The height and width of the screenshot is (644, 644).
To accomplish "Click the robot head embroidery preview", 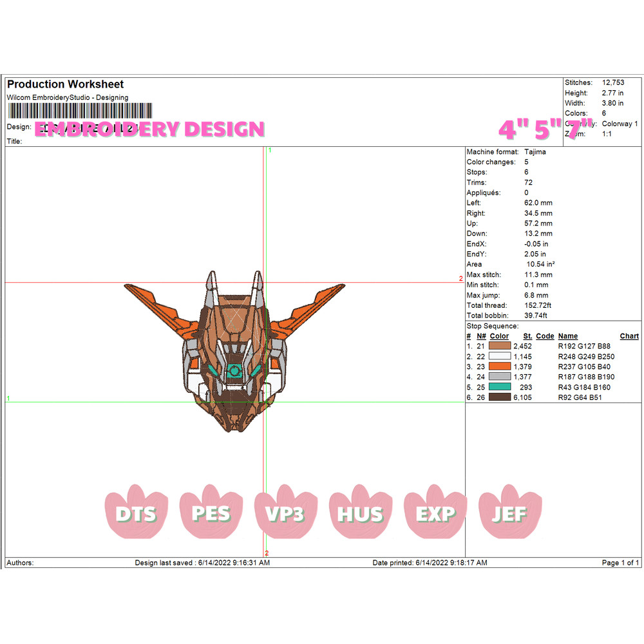I will (234, 351).
